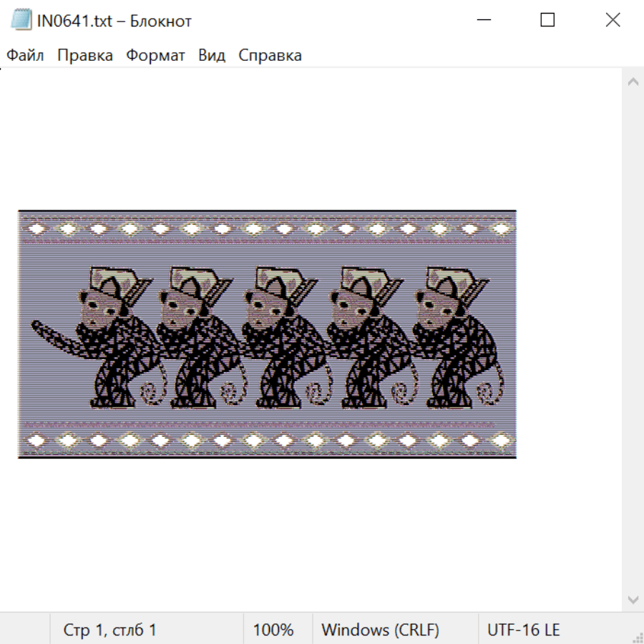Click the UTF-16 LE encoding indicator

coord(524,630)
